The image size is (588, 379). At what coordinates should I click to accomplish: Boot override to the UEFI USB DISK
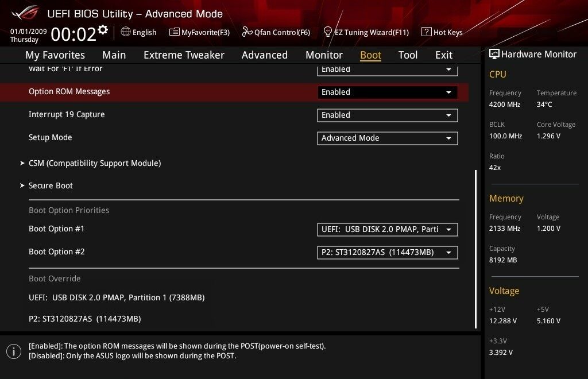[x=116, y=297]
